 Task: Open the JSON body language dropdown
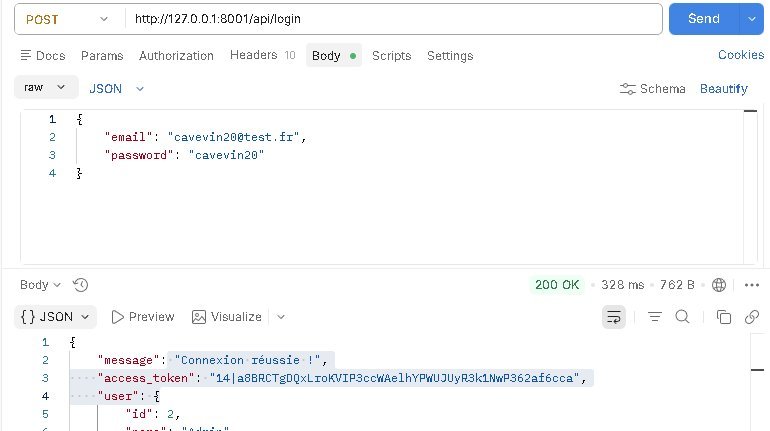click(116, 88)
